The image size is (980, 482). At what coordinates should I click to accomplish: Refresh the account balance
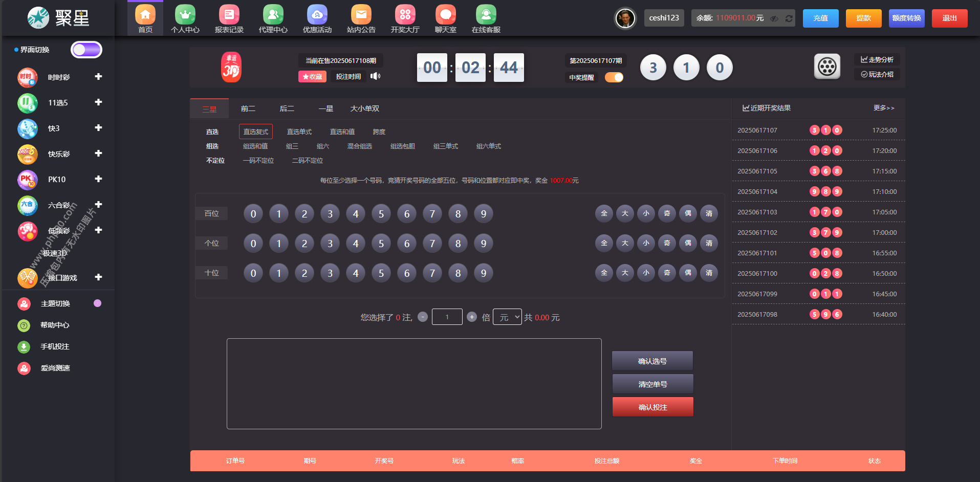point(789,18)
